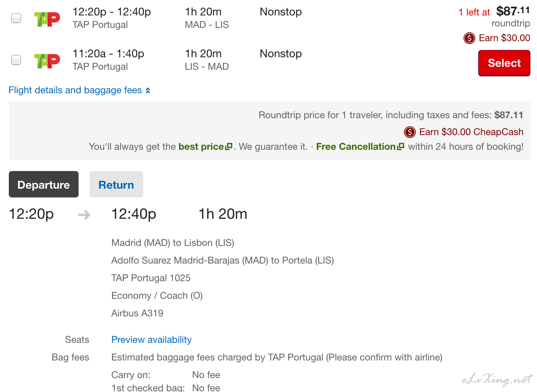The width and height of the screenshot is (537, 392).
Task: Click the TAP logo for the 11:20a flight
Action: [47, 61]
